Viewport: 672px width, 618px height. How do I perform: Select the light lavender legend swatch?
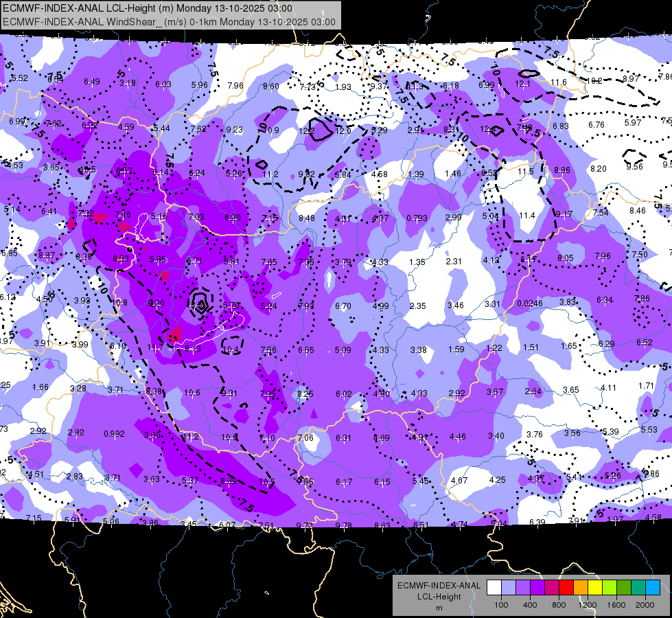pos(508,588)
